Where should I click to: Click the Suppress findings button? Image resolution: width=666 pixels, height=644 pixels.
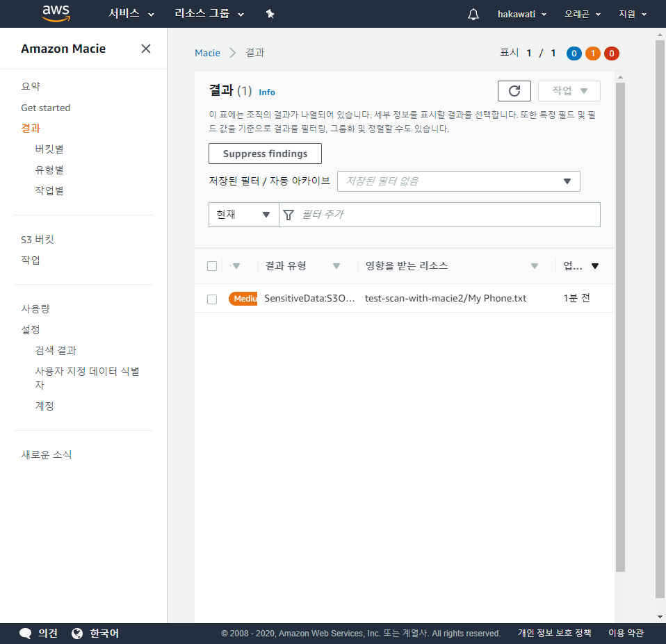coord(265,154)
